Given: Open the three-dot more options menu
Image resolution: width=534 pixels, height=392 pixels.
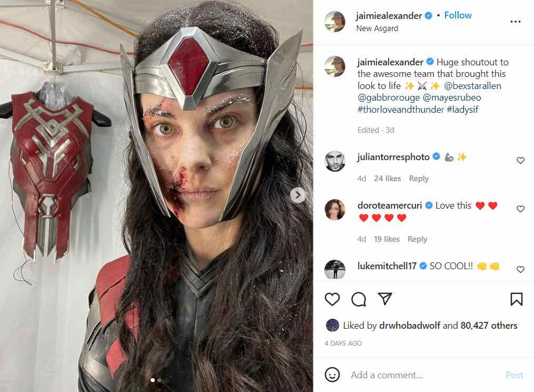Looking at the screenshot, I should tap(515, 22).
